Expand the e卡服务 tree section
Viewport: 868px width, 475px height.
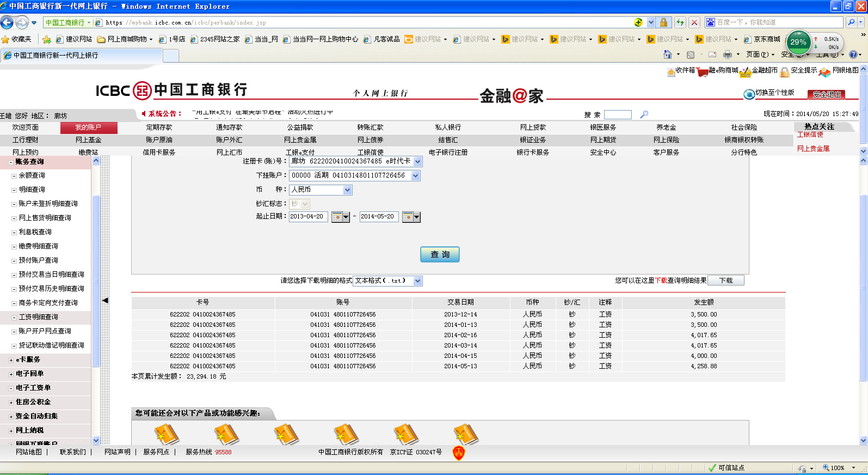pyautogui.click(x=11, y=360)
